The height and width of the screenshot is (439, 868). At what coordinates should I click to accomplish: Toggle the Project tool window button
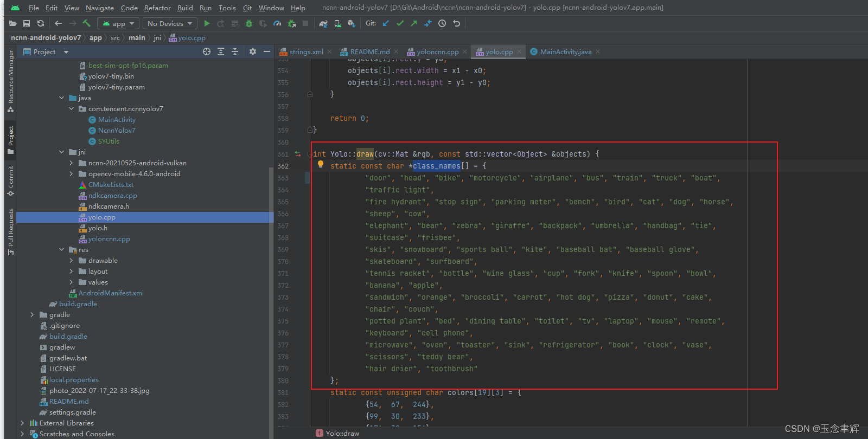point(10,140)
